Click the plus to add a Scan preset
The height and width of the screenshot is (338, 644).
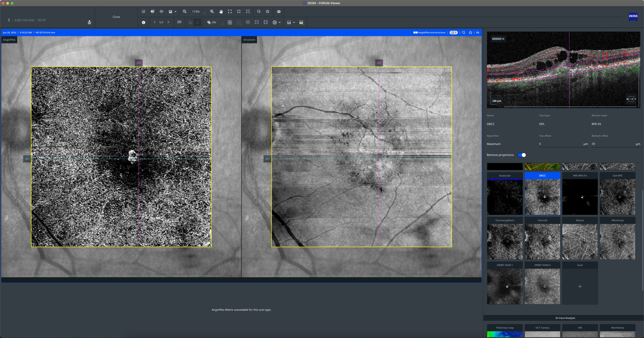(580, 286)
